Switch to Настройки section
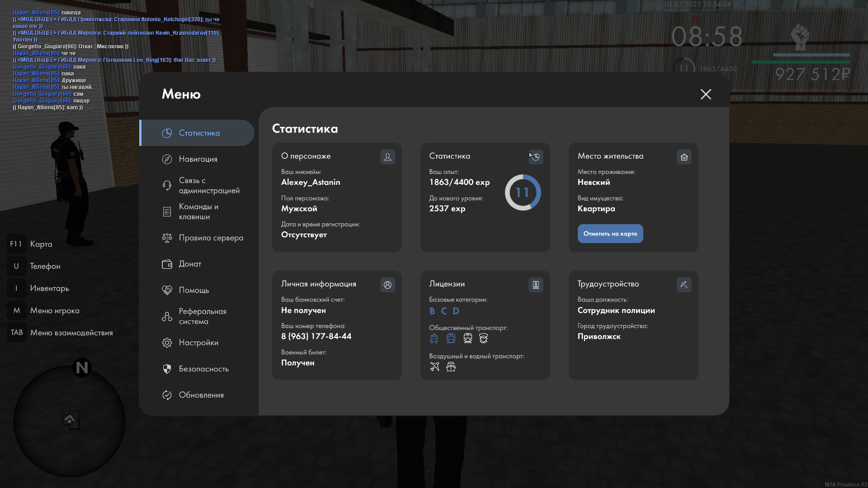Image resolution: width=868 pixels, height=488 pixels. (x=198, y=343)
